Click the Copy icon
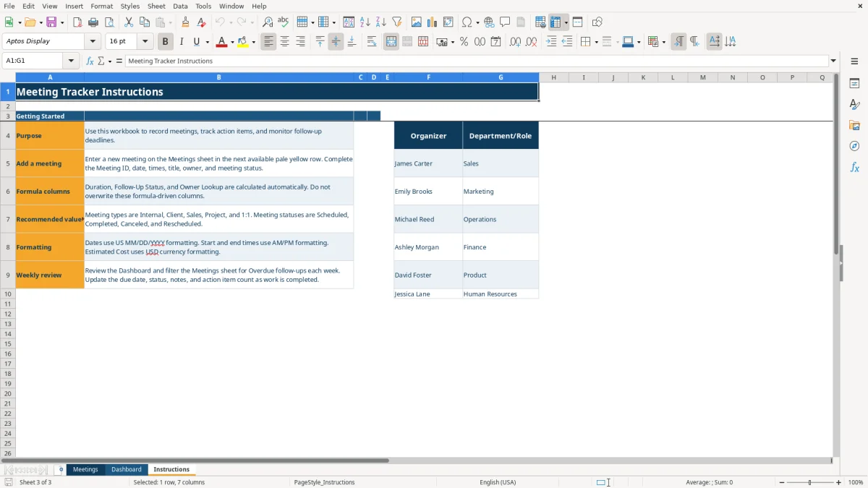The height and width of the screenshot is (488, 868). click(145, 22)
